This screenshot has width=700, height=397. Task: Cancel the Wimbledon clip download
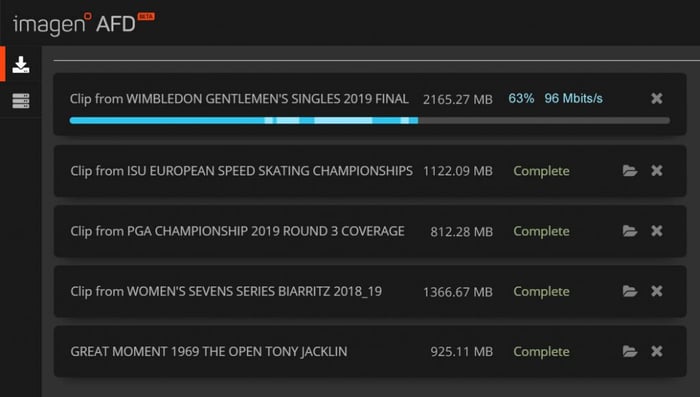tap(656, 98)
